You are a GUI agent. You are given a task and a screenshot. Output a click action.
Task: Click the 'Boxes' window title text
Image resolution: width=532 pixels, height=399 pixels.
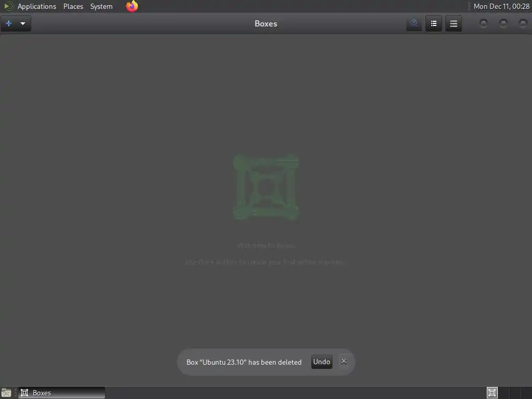[x=265, y=23]
